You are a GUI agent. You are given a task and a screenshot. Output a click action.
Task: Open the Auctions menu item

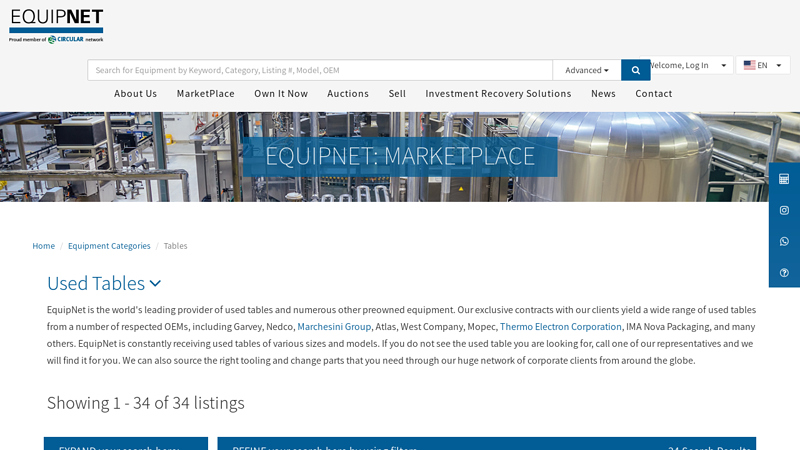pos(348,94)
